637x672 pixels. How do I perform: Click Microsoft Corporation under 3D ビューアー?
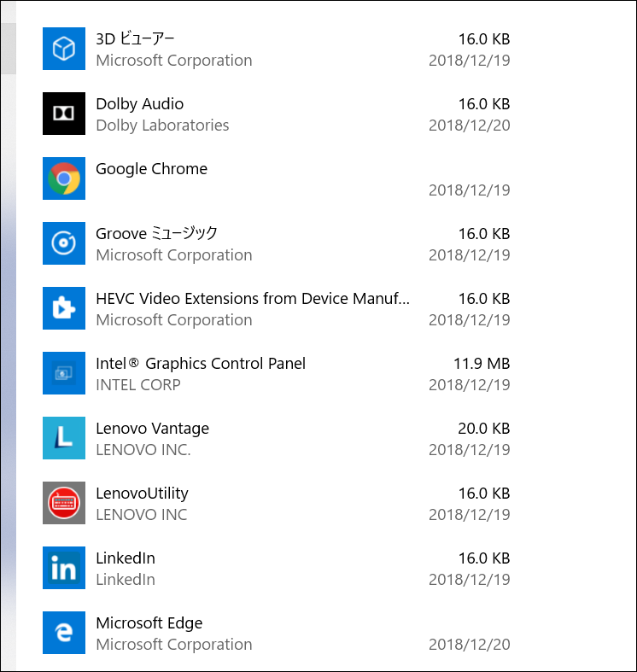pyautogui.click(x=174, y=61)
